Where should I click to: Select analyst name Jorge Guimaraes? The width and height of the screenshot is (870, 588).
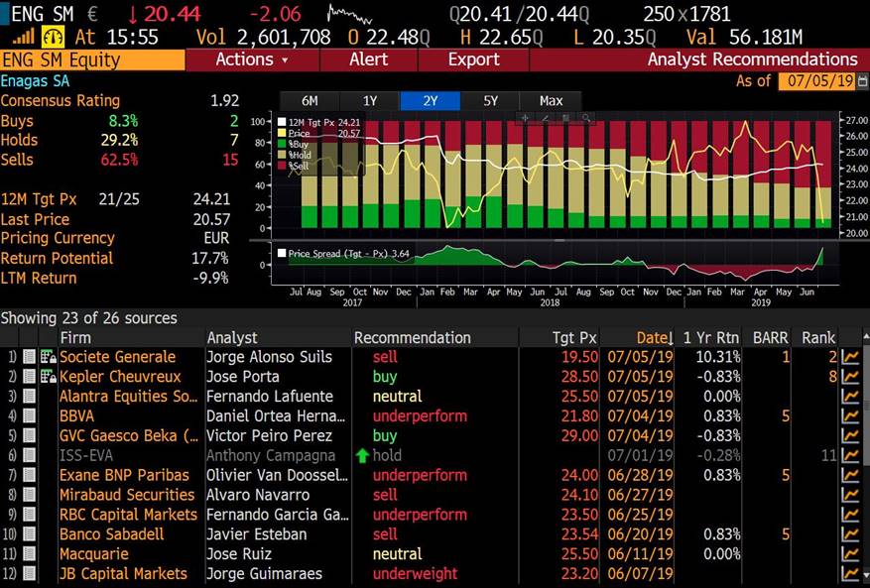264,574
